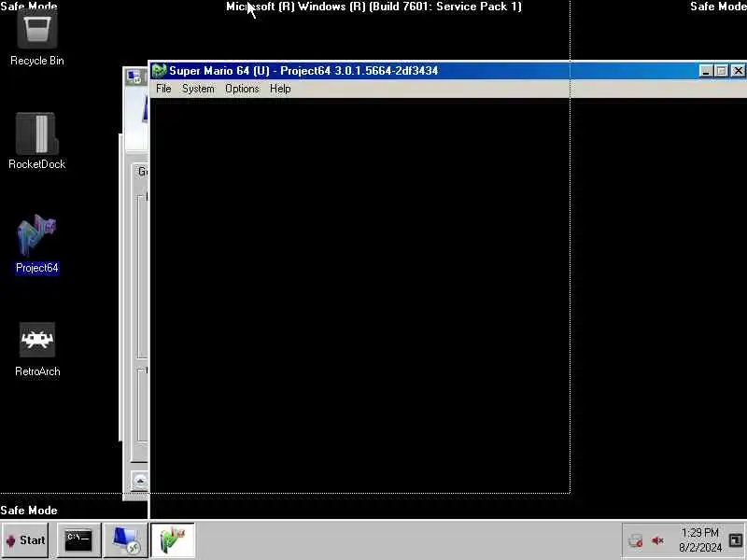The width and height of the screenshot is (747, 560).
Task: Click the Project64 taskbar button
Action: [173, 540]
